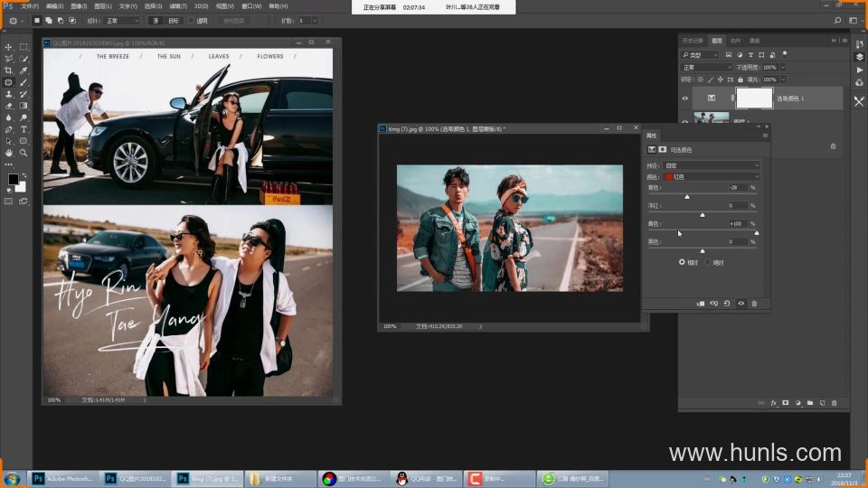Screen dimensions: 868x488
Task: Select the Blur tool
Action: [8, 117]
